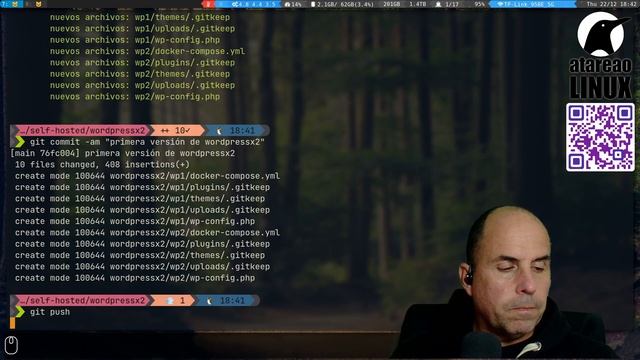Viewport: 640px width, 360px height.
Task: Click the QR code image
Action: 600,137
